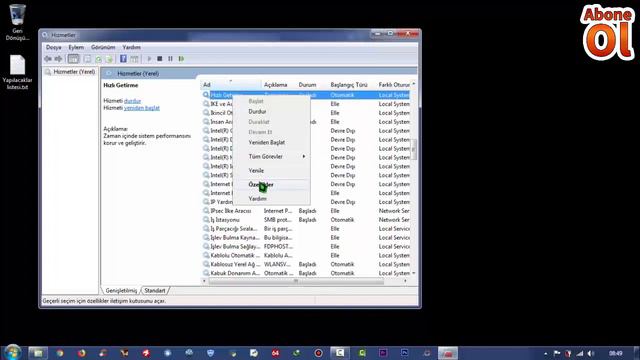Choose Yardım in the context menu
Screen dimensions: 640x360
271,198
